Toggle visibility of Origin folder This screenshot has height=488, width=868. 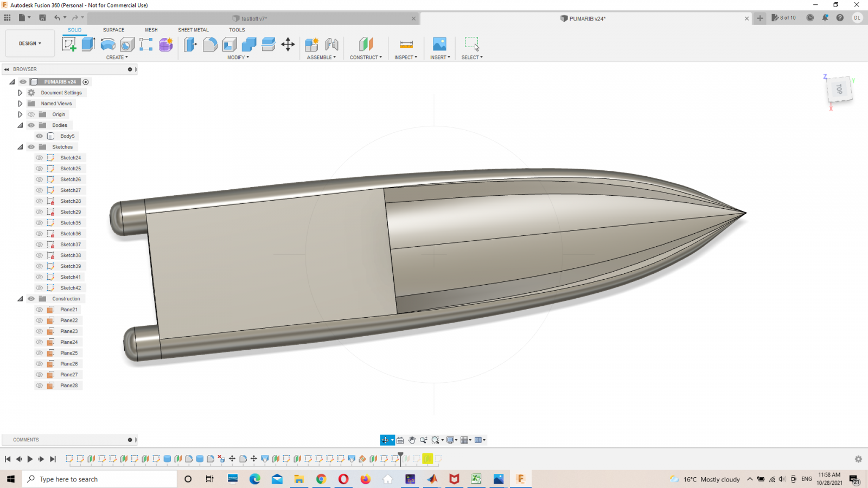click(x=31, y=114)
